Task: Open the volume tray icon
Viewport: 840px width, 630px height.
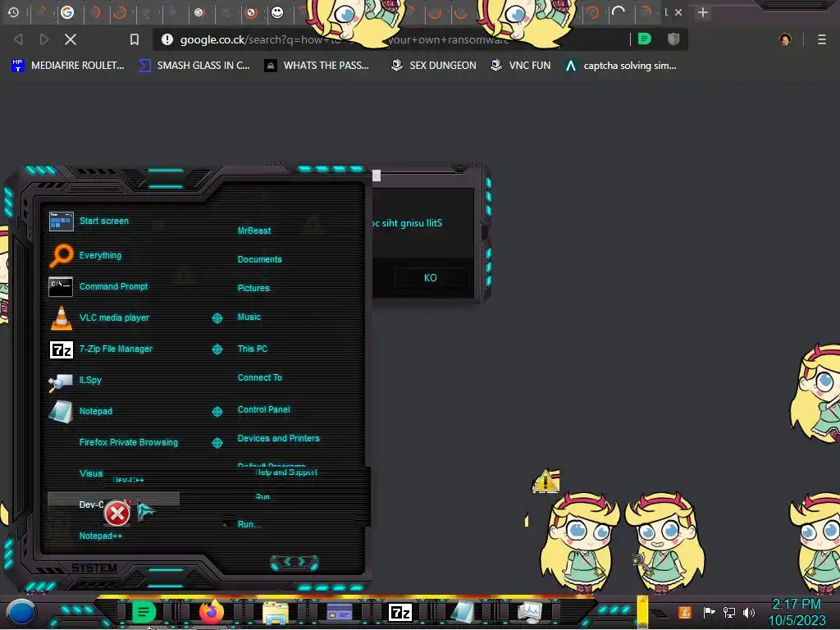Action: coord(749,612)
